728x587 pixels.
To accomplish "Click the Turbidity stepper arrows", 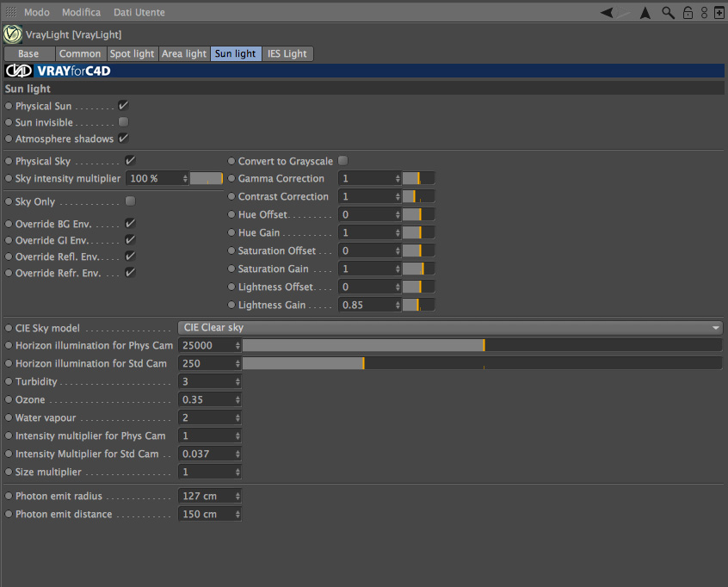I will pos(238,381).
